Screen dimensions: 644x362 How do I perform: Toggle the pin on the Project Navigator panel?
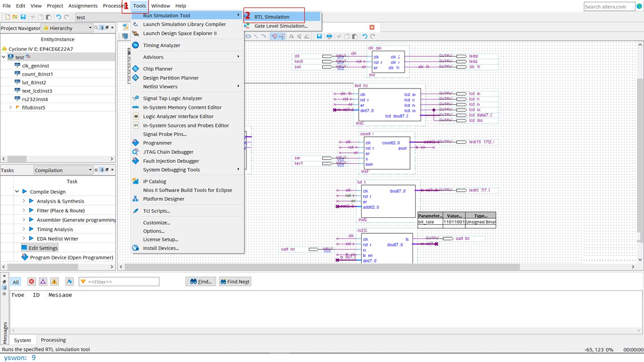click(x=102, y=28)
